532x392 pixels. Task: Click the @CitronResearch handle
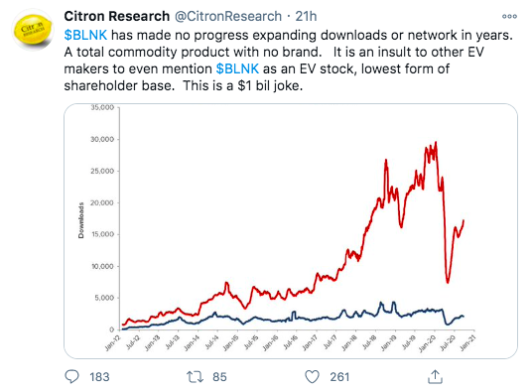click(228, 16)
